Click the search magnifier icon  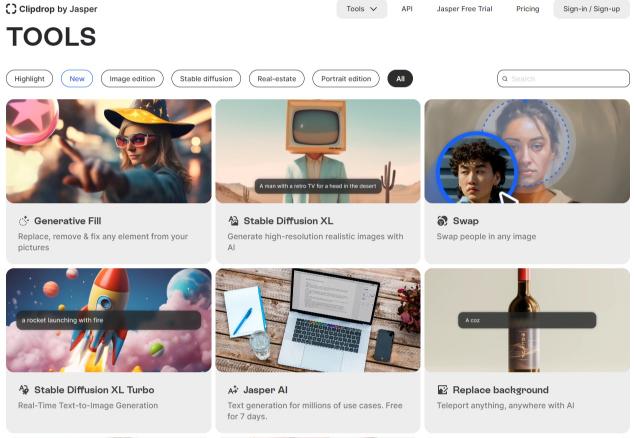coord(505,78)
